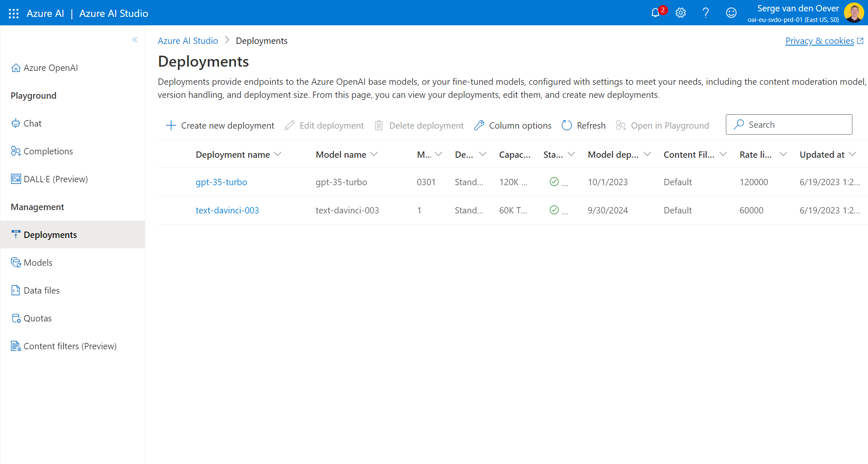Click the 9/30/2024 deprecation date cell
The height and width of the screenshot is (464, 868).
click(x=608, y=210)
